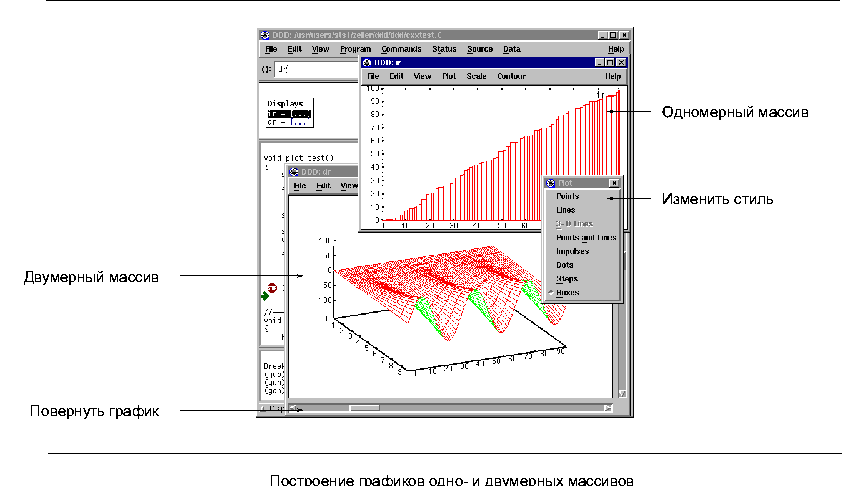Click dr window horizontal scrollbar thumb

[364, 409]
